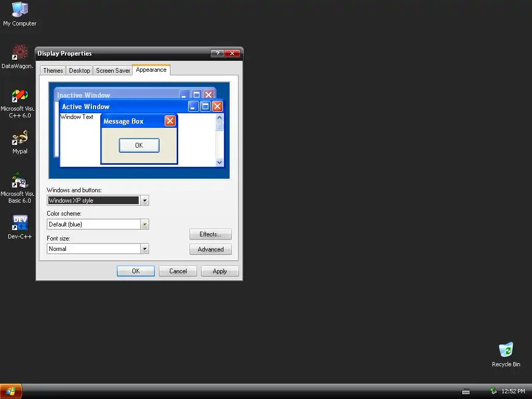Open the Windows and buttons dropdown
This screenshot has height=399, width=532.
click(144, 201)
